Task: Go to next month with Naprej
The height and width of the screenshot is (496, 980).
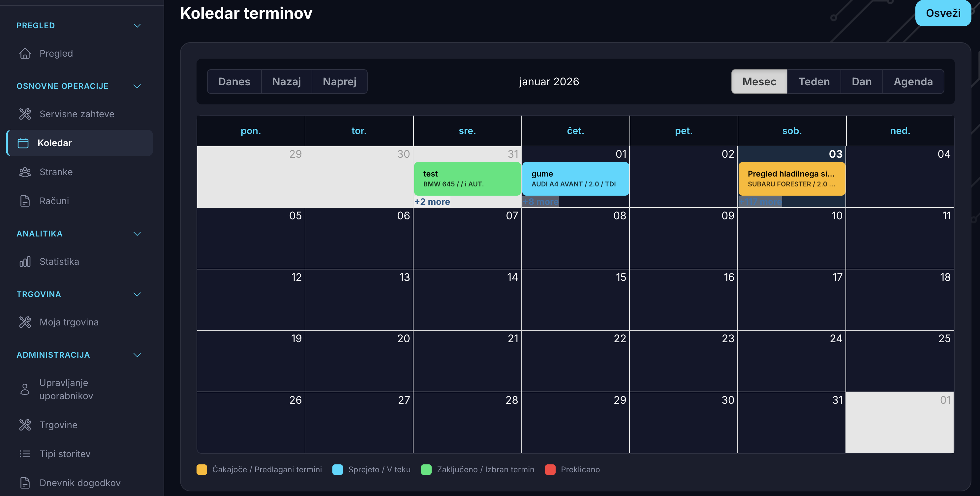Action: 339,82
